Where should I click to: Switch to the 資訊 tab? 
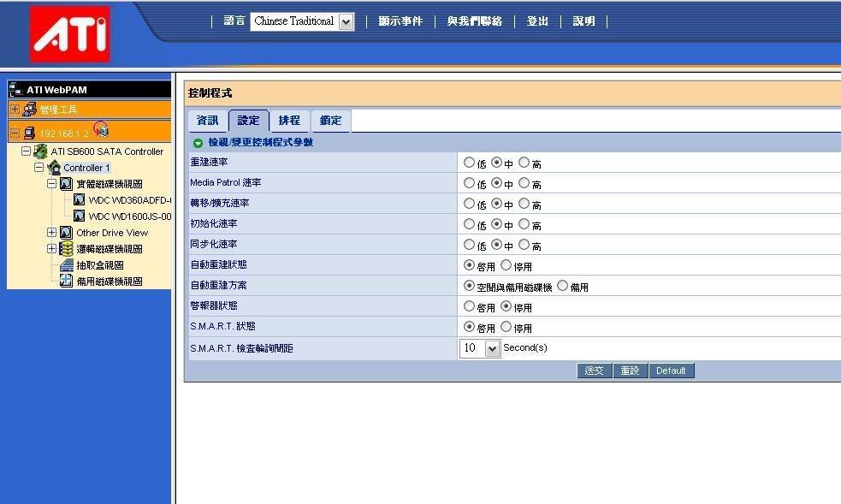tap(207, 121)
